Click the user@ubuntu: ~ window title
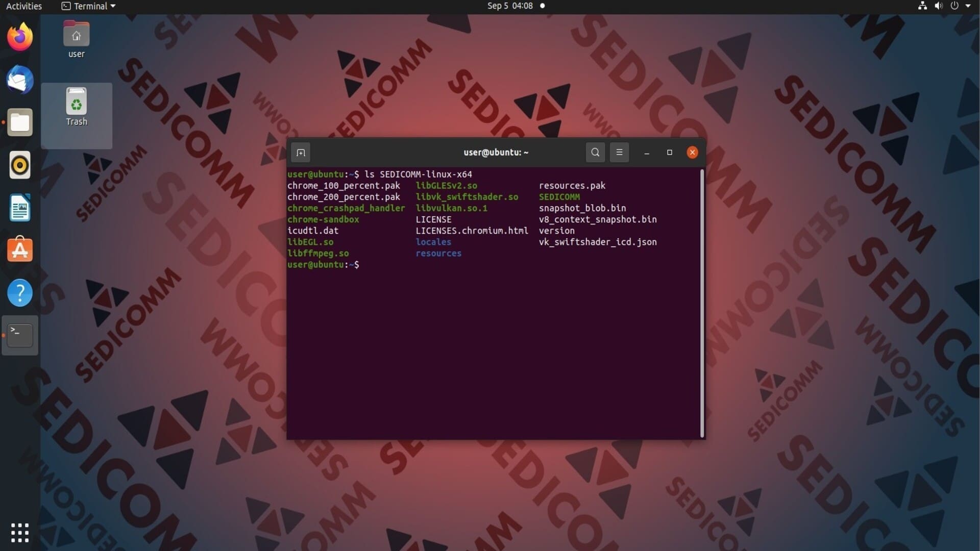Screen dimensions: 980x551 [x=496, y=153]
